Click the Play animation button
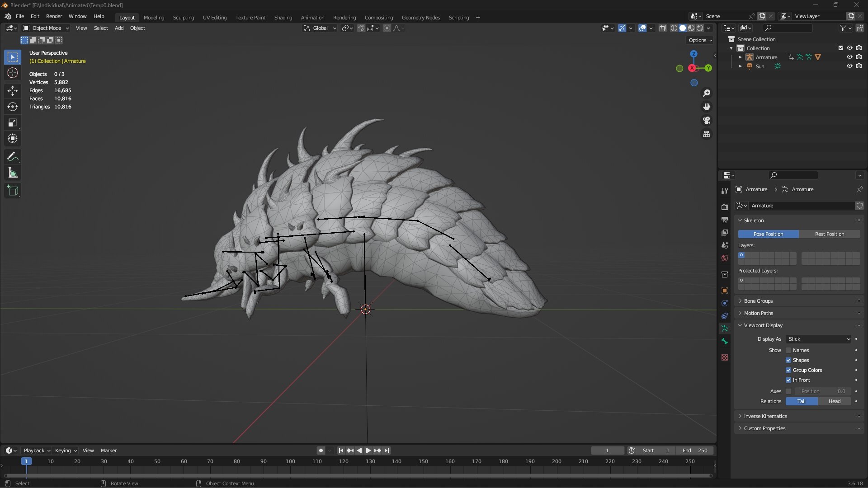 tap(368, 450)
